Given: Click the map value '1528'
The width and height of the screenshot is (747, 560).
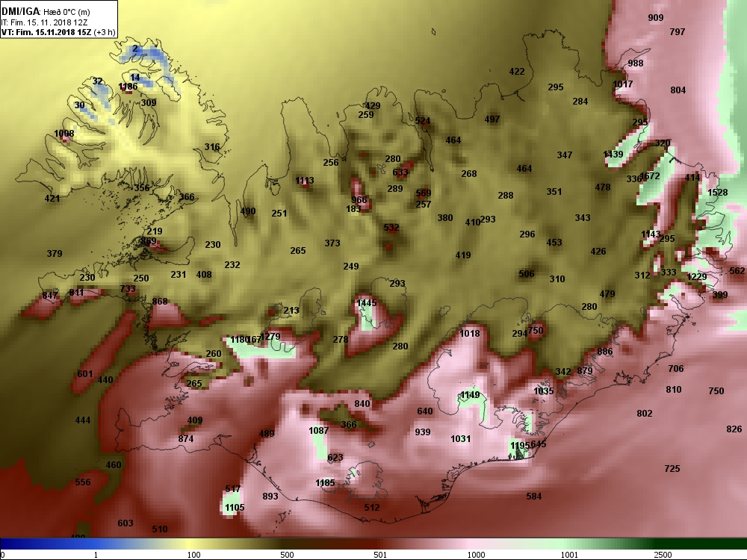Looking at the screenshot, I should (x=717, y=193).
